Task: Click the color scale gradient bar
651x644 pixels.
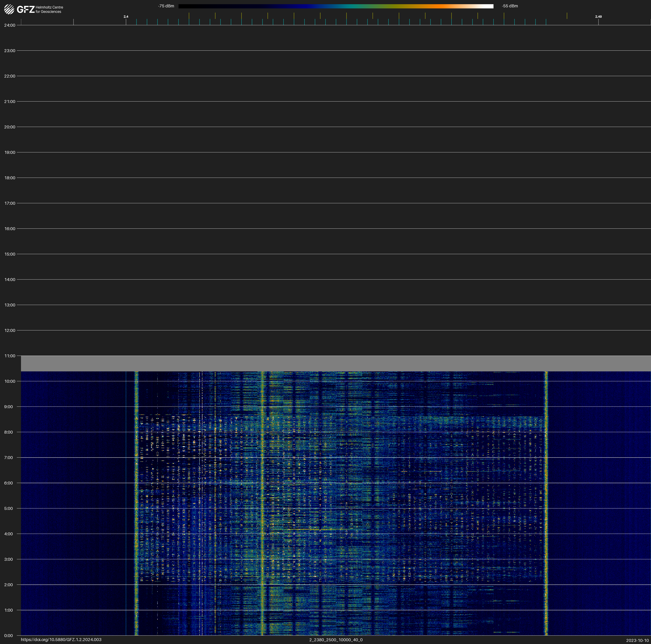Action: point(336,6)
